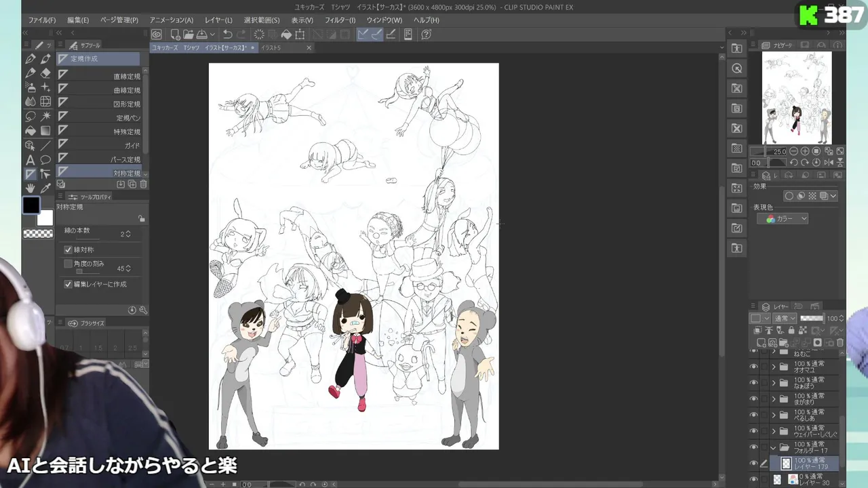Flip canvas horizontally in Navigator

click(x=829, y=163)
